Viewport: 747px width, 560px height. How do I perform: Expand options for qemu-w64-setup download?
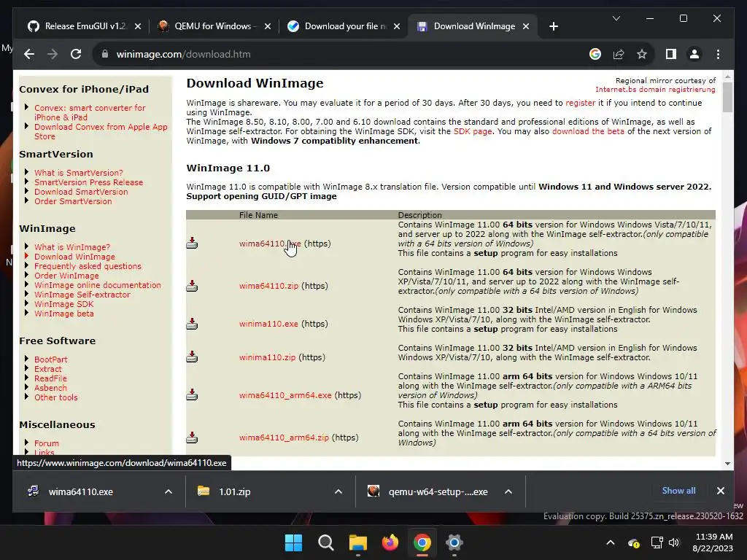pyautogui.click(x=508, y=491)
